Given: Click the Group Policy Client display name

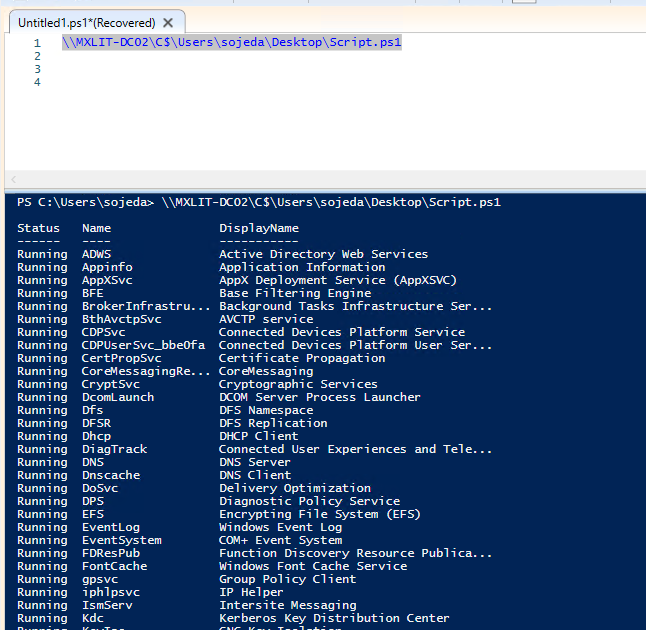Looking at the screenshot, I should (287, 579).
